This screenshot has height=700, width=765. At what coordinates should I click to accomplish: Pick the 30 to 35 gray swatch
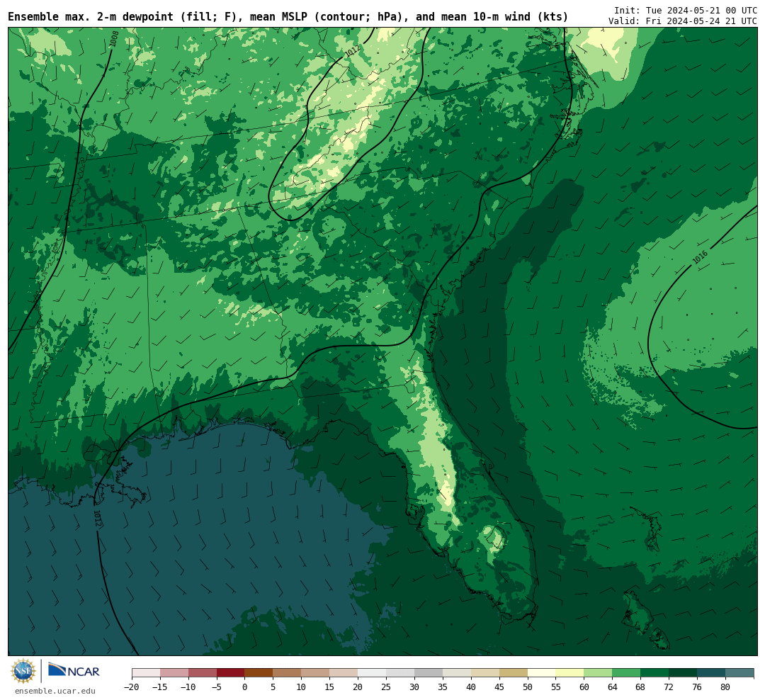click(429, 673)
